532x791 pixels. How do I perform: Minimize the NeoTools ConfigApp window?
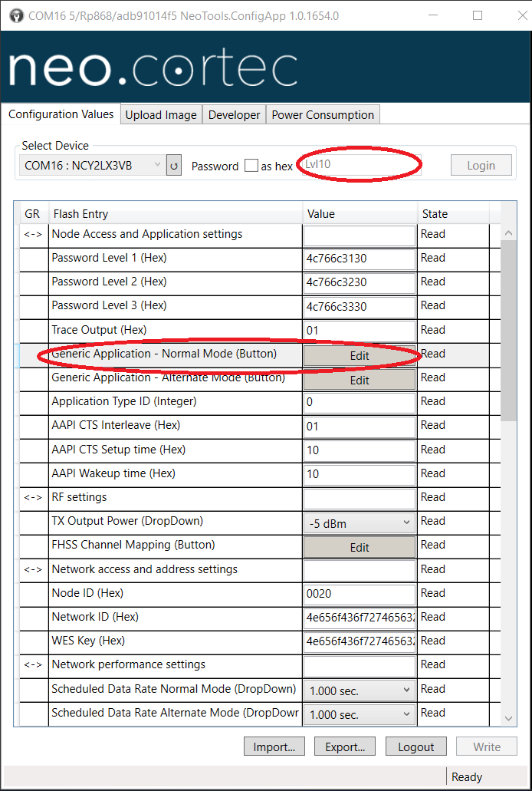tap(432, 15)
